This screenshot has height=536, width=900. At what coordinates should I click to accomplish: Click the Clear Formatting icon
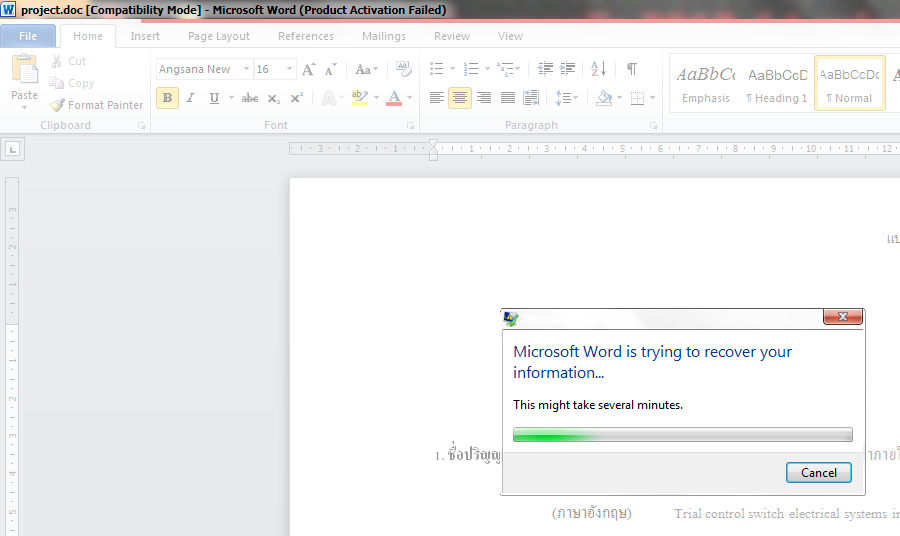pyautogui.click(x=404, y=69)
